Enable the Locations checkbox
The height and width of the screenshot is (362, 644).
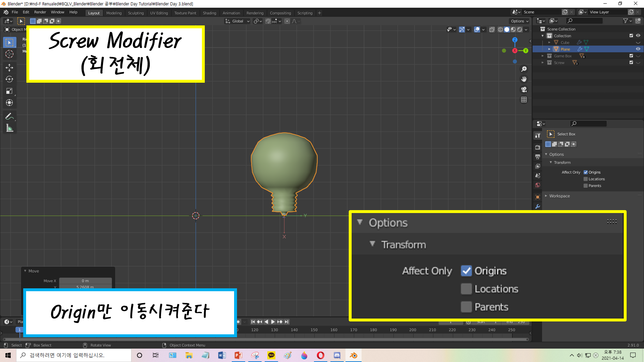pyautogui.click(x=586, y=179)
